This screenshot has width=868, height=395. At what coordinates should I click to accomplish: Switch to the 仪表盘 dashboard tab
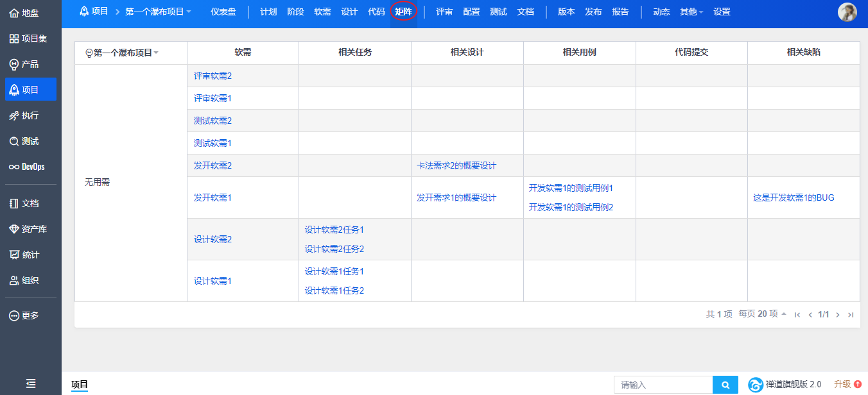tap(223, 12)
